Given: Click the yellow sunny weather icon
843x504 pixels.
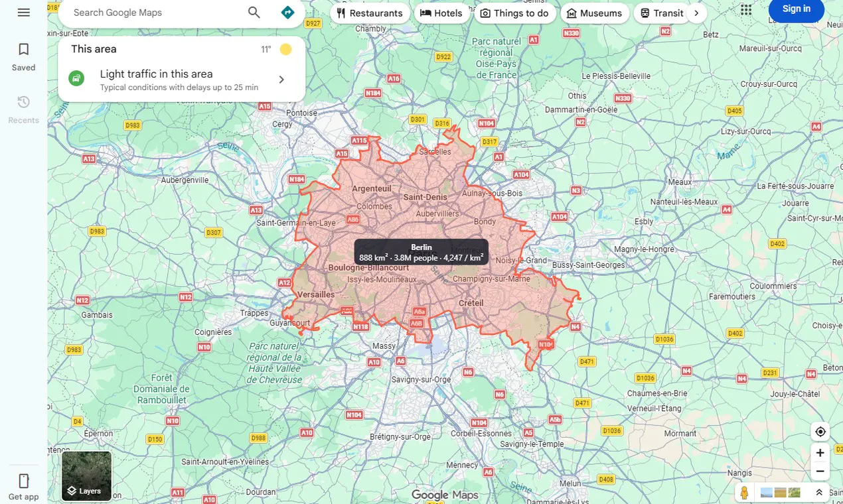Looking at the screenshot, I should pyautogui.click(x=286, y=49).
